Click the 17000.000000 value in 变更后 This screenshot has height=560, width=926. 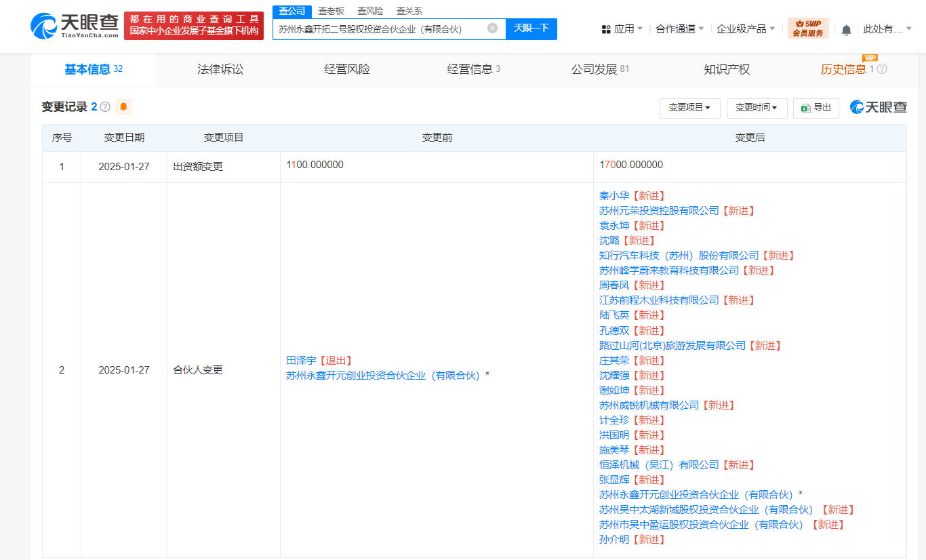pyautogui.click(x=631, y=165)
